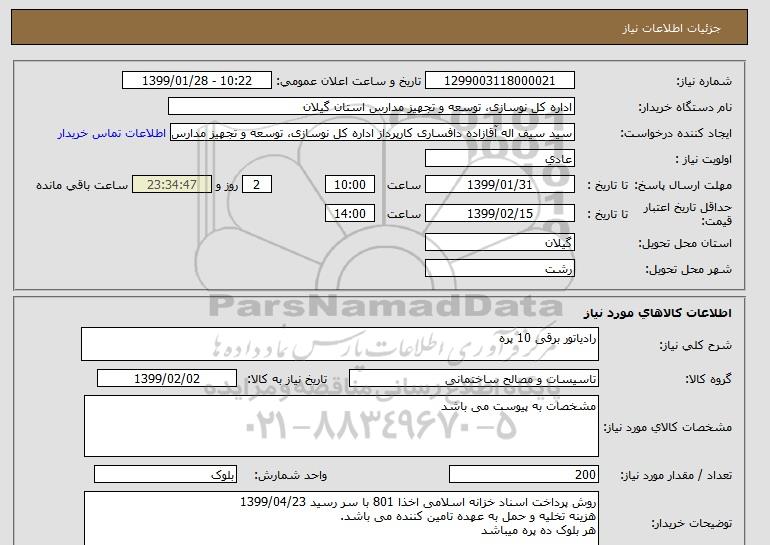Click the label مشخصات کالای مورد نیاز
The width and height of the screenshot is (770, 545).
click(x=668, y=427)
